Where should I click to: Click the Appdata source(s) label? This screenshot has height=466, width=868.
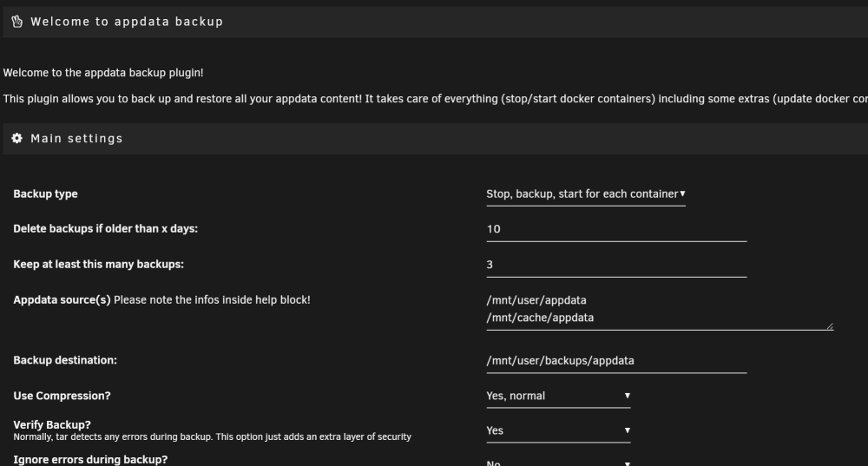(62, 300)
